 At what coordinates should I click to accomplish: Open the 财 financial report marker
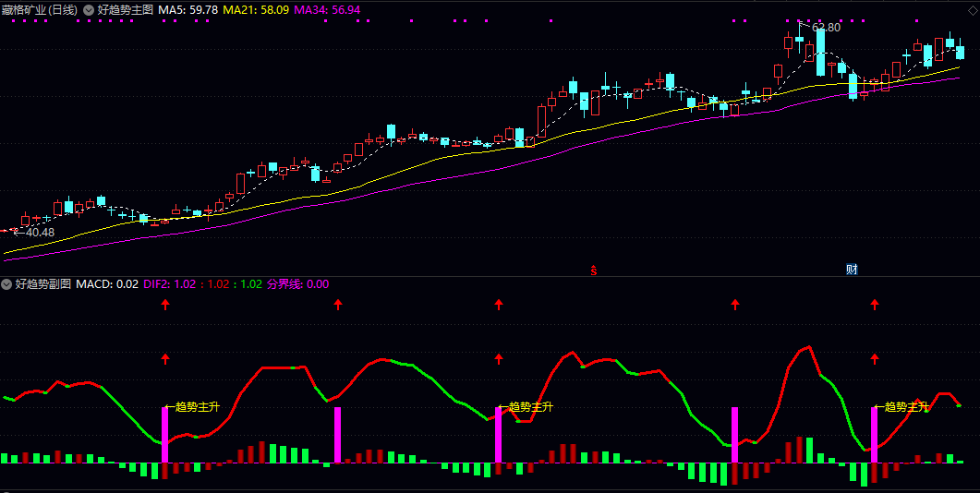coord(852,270)
